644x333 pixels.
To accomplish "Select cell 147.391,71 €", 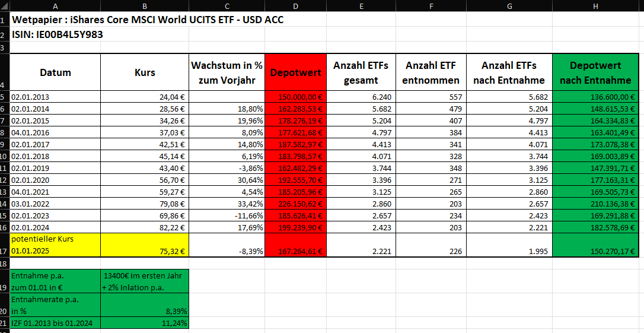I will coord(595,169).
